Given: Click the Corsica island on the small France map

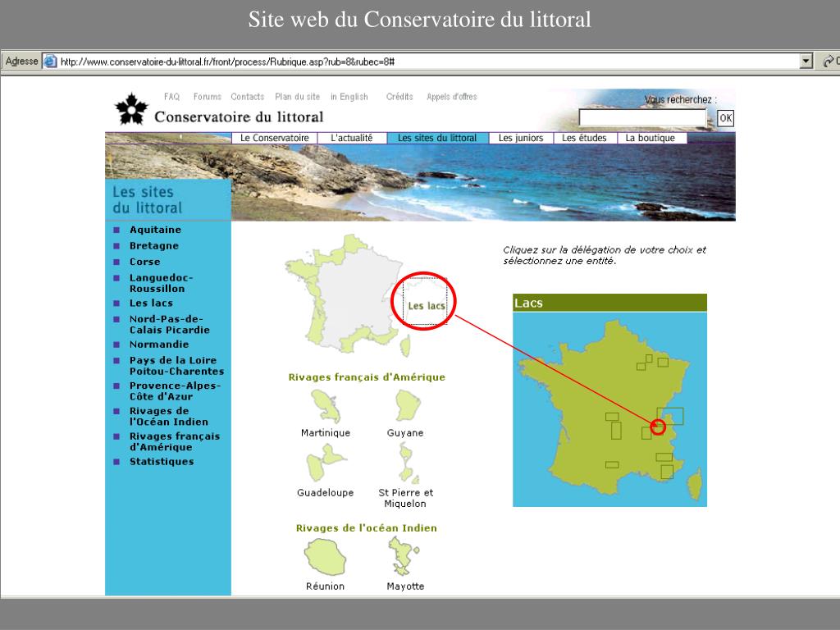Looking at the screenshot, I should pos(405,346).
